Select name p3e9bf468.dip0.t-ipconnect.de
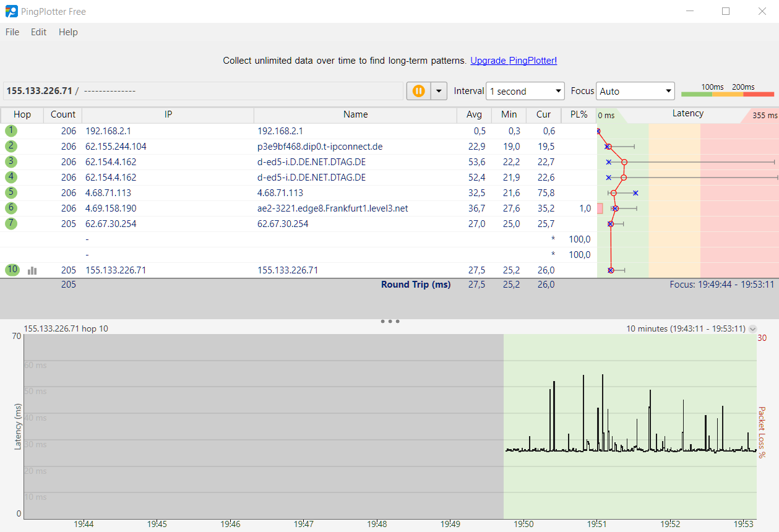779x532 pixels. click(320, 147)
